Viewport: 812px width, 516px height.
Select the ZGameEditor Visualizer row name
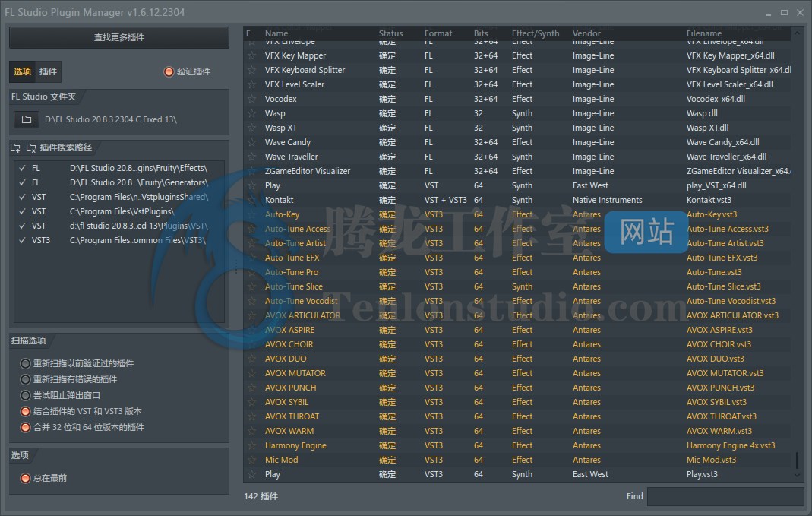[308, 171]
